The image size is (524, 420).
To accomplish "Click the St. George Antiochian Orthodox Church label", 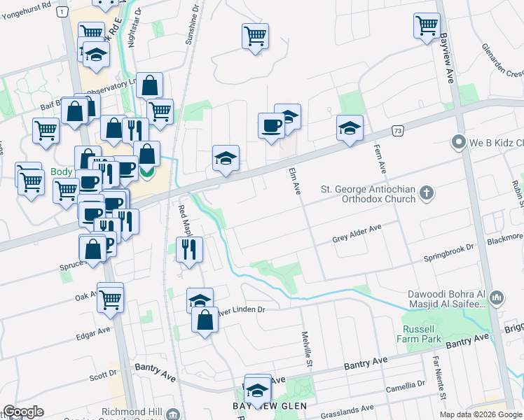I will [x=368, y=194].
